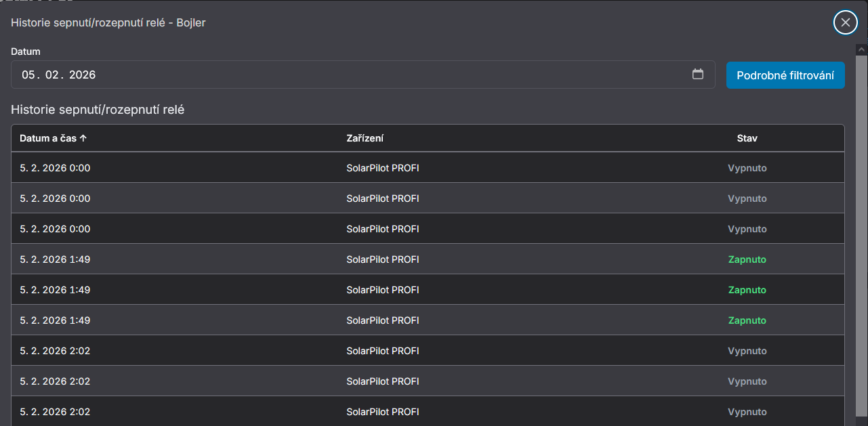868x426 pixels.
Task: Click the Datum label above the date field
Action: click(26, 51)
